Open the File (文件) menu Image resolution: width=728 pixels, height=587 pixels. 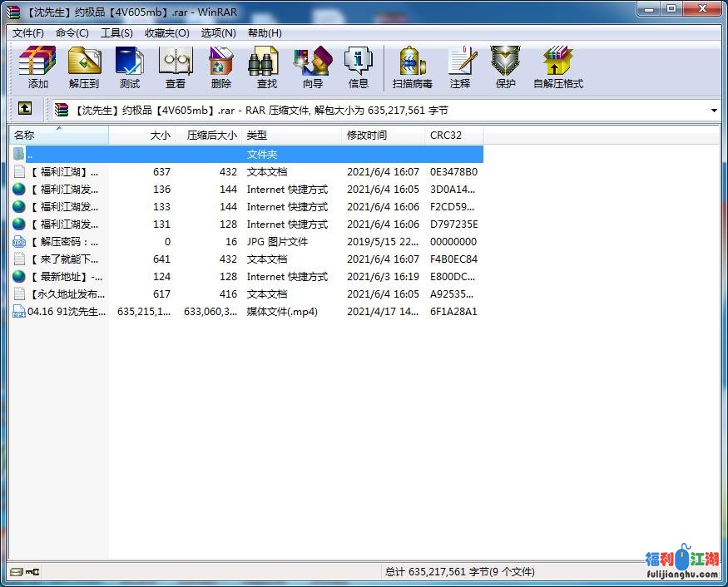(27, 33)
